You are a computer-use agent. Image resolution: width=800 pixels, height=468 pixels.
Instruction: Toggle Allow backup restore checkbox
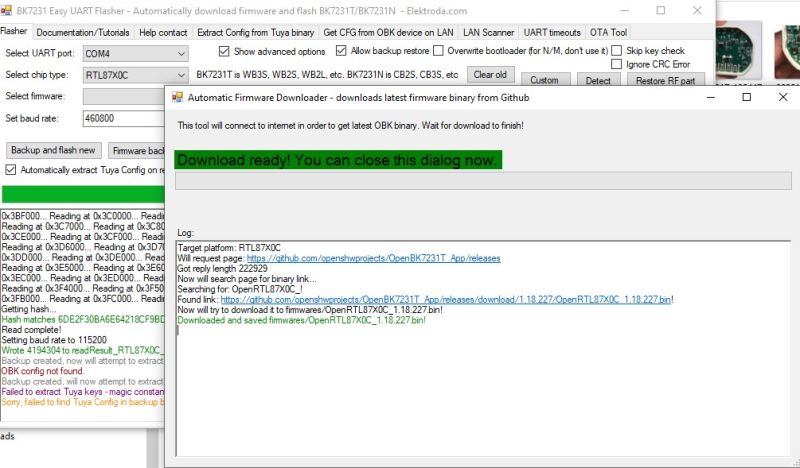point(341,51)
